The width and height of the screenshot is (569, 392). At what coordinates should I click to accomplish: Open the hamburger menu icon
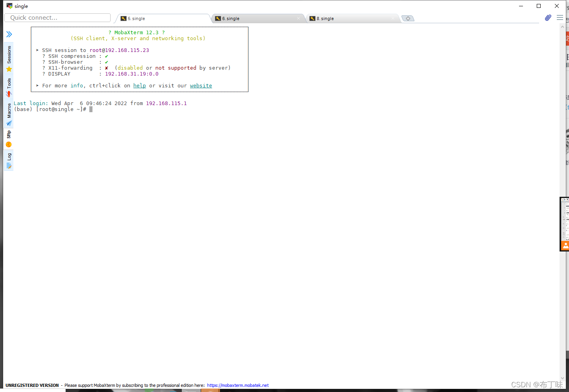click(560, 18)
